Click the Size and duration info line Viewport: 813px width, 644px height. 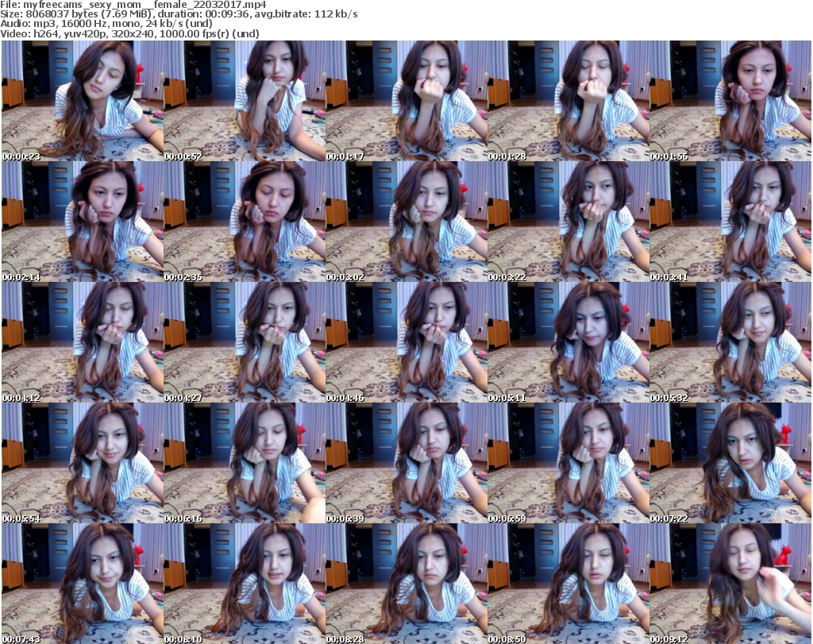coord(179,14)
